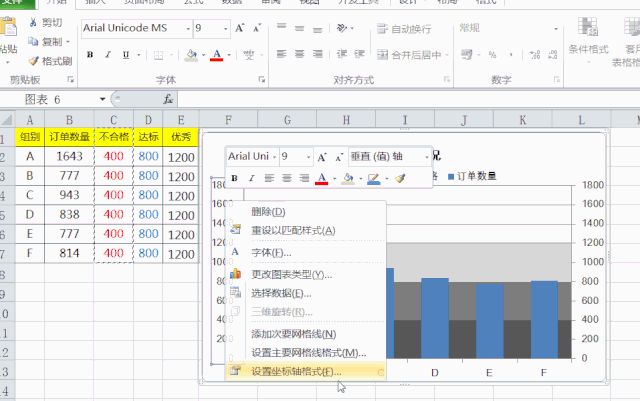Click the Accounting Number Format icon
Screen dimensions: 640x401
pyautogui.click(x=467, y=54)
